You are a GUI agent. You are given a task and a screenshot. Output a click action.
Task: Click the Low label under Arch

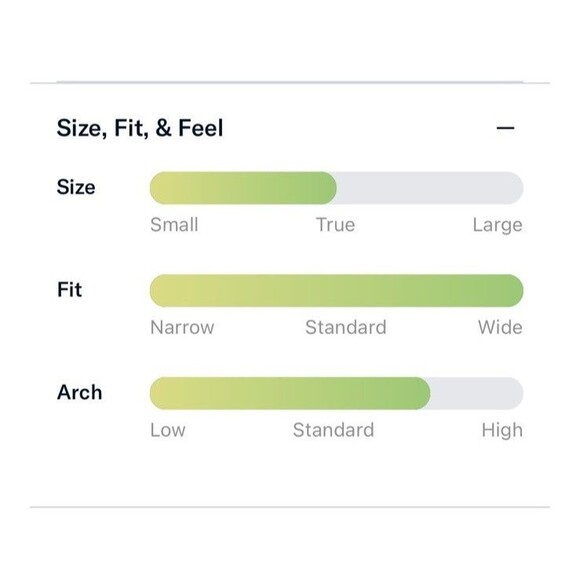(x=168, y=430)
